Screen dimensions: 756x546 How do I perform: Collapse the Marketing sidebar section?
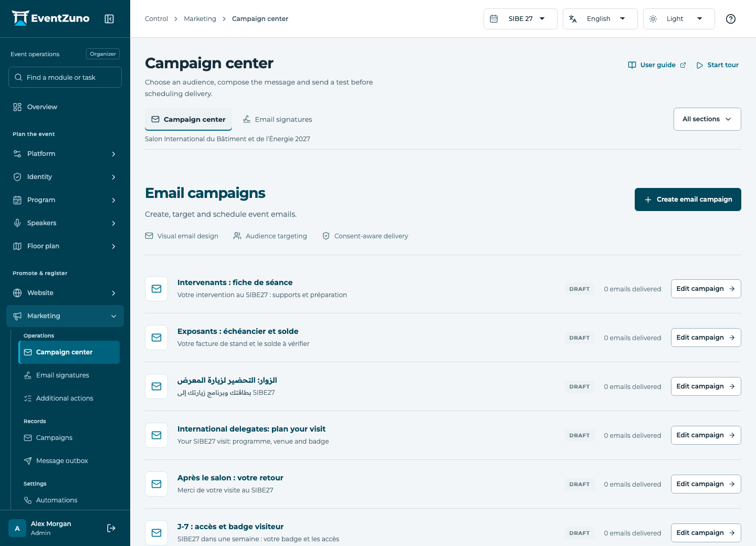pyautogui.click(x=65, y=316)
